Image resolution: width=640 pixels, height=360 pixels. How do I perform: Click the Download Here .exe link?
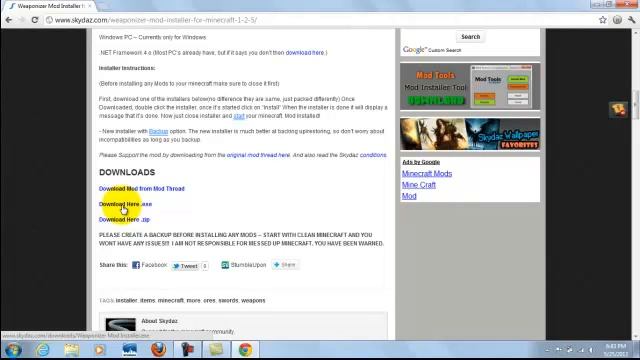(x=125, y=204)
